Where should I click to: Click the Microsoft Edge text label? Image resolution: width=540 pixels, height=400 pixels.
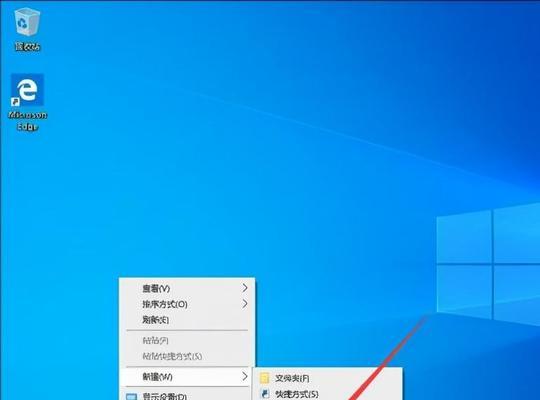(x=28, y=121)
